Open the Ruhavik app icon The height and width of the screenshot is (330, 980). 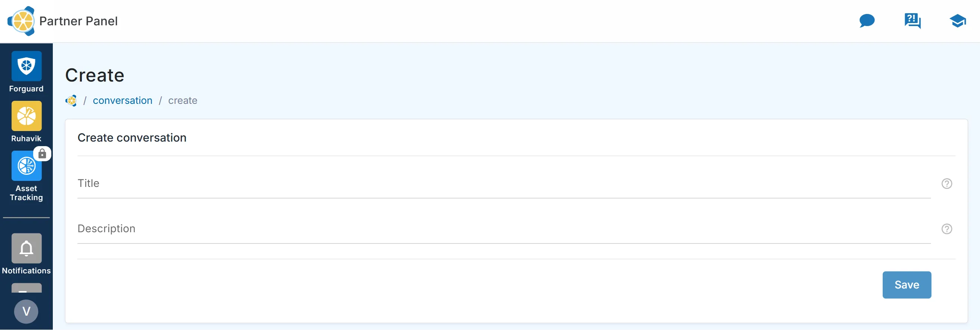(x=26, y=116)
